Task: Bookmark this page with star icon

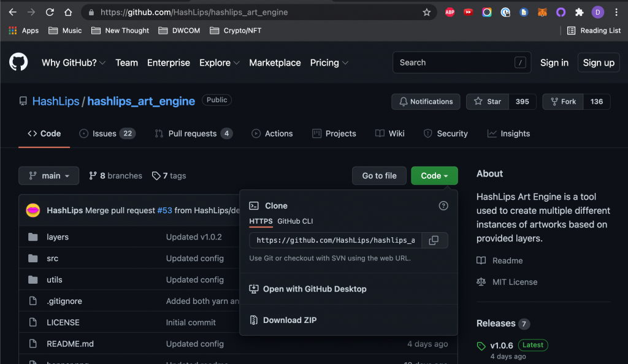Action: [x=427, y=12]
